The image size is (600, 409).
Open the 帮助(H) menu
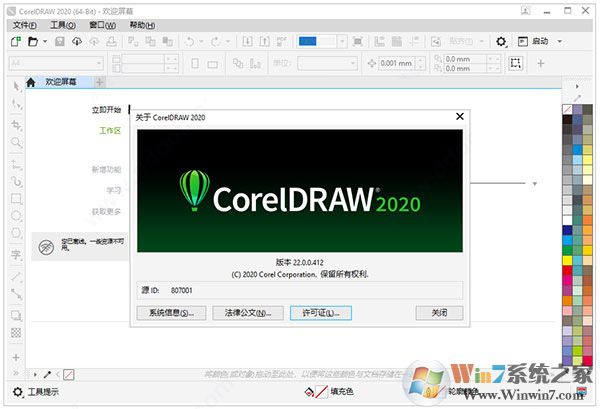pos(142,25)
